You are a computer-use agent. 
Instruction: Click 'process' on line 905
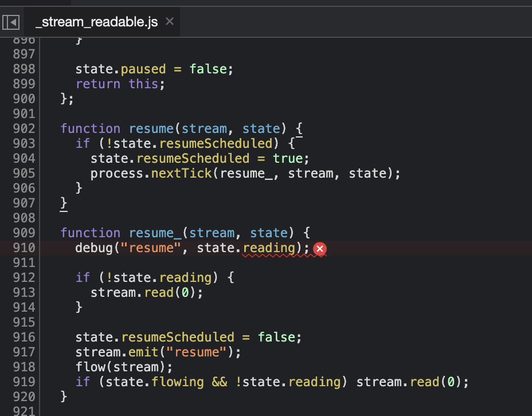(117, 174)
